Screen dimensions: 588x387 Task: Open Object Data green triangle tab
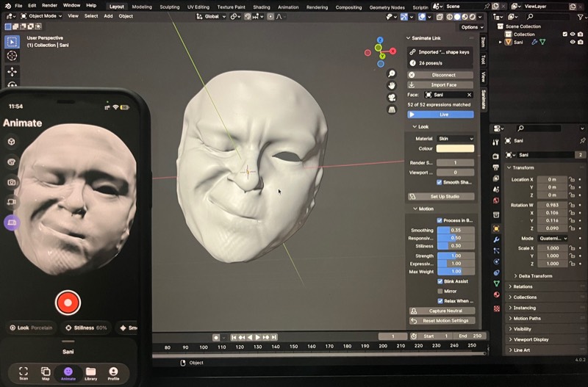(496, 283)
